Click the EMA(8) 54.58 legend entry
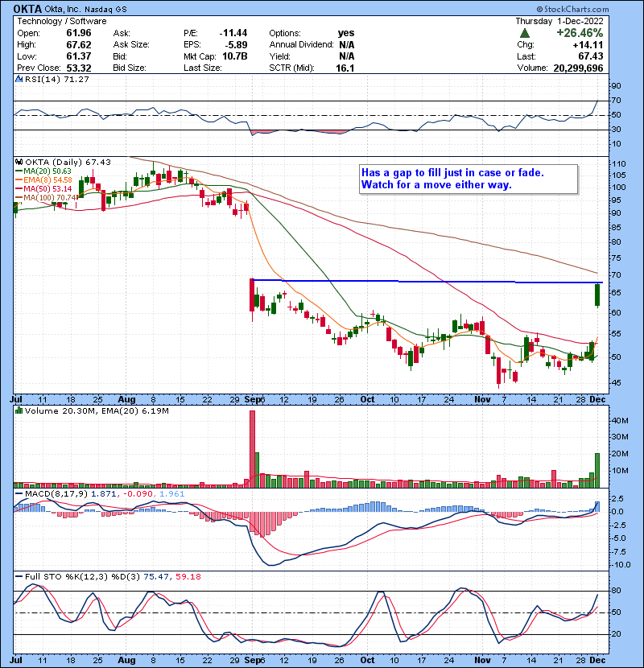The width and height of the screenshot is (644, 668). [43, 180]
